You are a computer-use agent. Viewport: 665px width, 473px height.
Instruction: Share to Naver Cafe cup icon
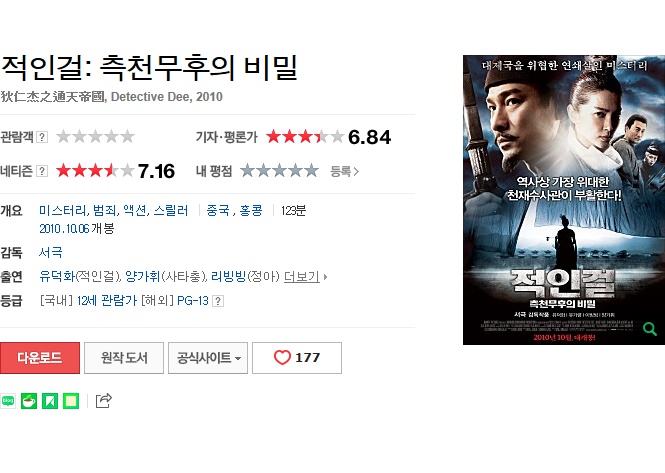[x=29, y=401]
